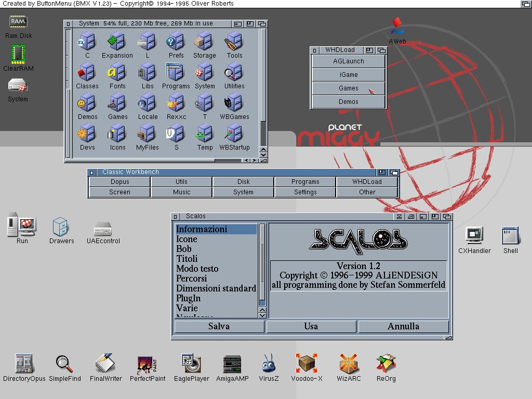532x399 pixels.
Task: Open the WBStartup drawer icon
Action: point(234,134)
